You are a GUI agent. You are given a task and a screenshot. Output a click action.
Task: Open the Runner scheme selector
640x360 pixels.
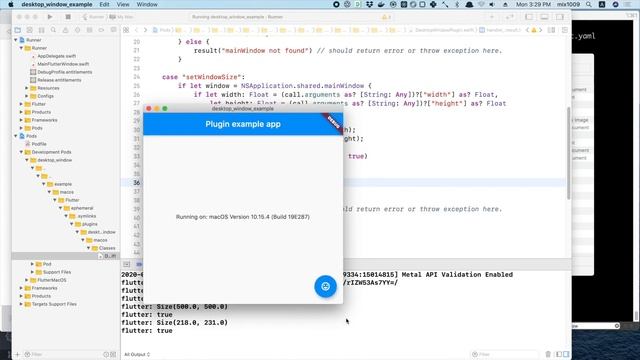click(93, 17)
